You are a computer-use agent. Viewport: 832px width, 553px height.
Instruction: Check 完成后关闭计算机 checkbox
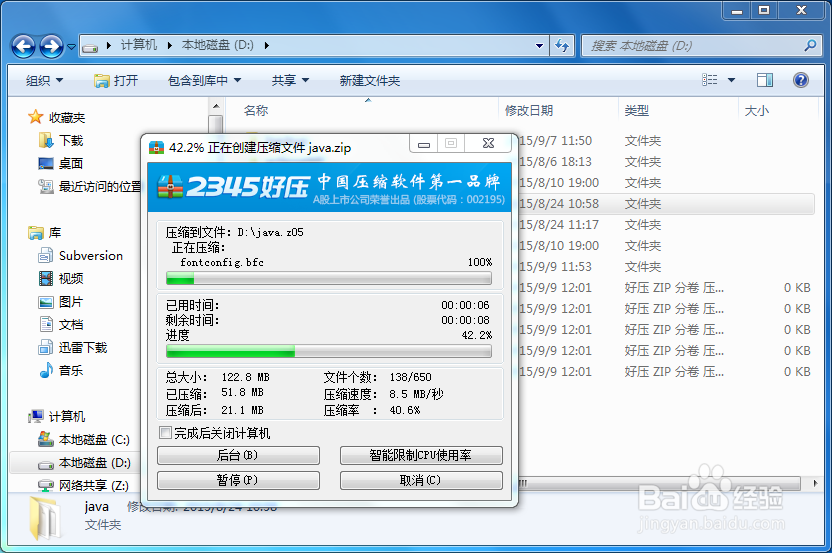166,433
